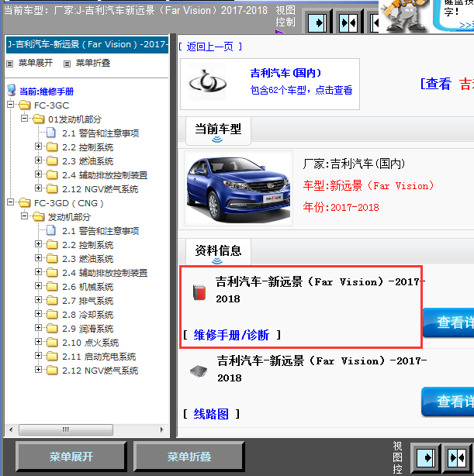Expand 2.4 辅助排放控制装置 under FC-3GC
The image size is (474, 476).
(38, 174)
